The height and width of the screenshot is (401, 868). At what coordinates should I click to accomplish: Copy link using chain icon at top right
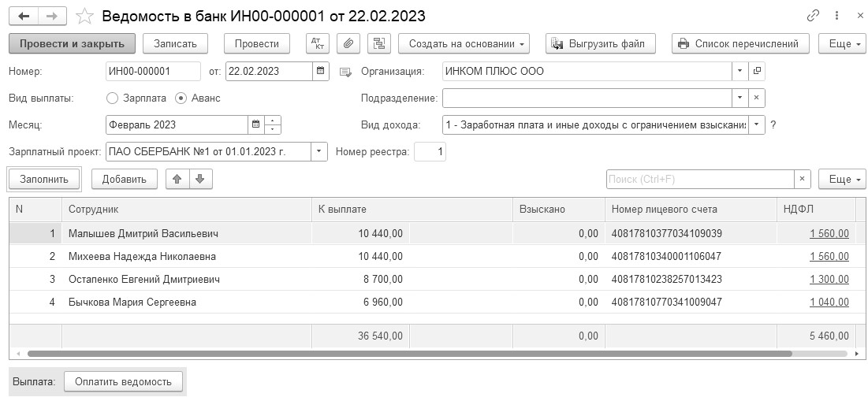pyautogui.click(x=814, y=16)
